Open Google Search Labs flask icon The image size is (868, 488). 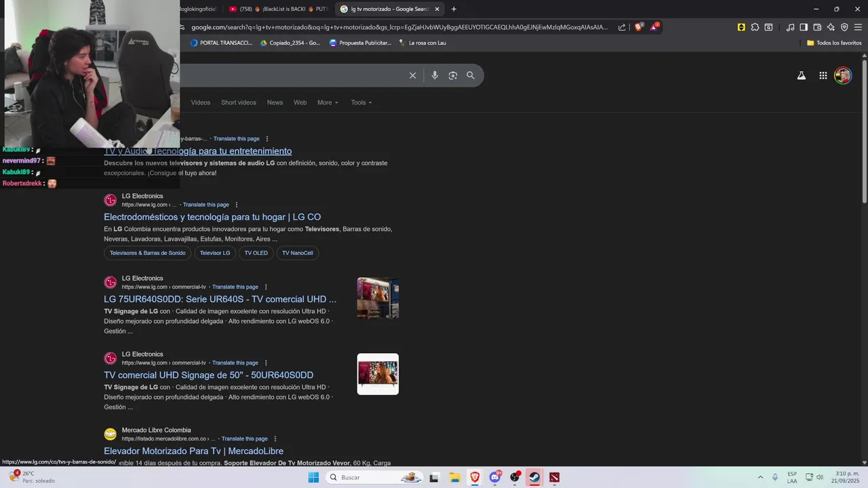(802, 76)
